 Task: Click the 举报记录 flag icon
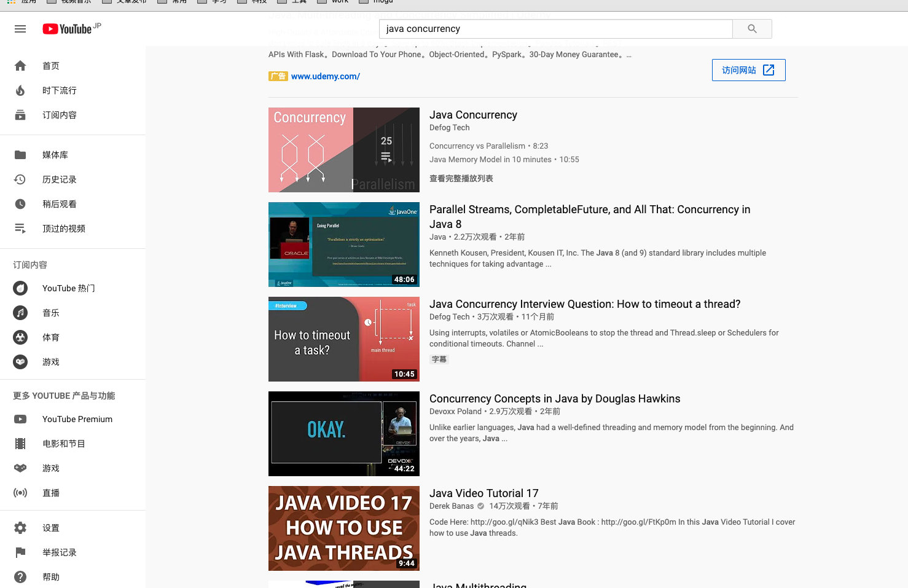point(20,552)
